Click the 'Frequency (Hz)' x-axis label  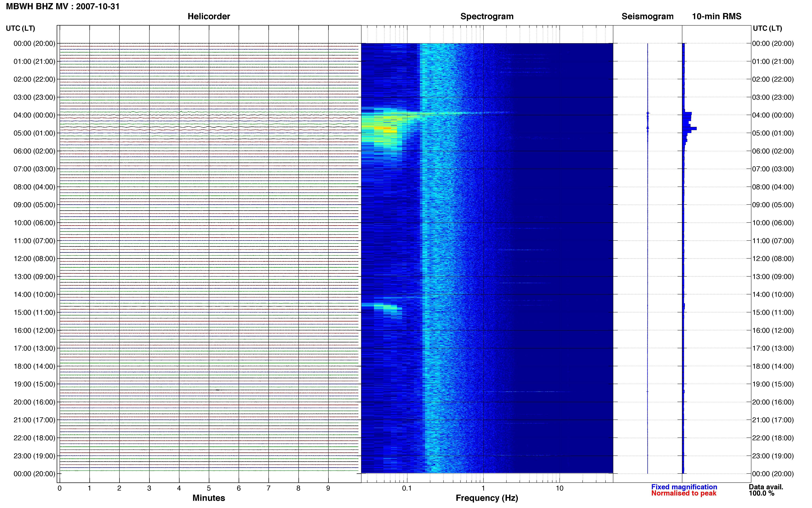click(487, 498)
